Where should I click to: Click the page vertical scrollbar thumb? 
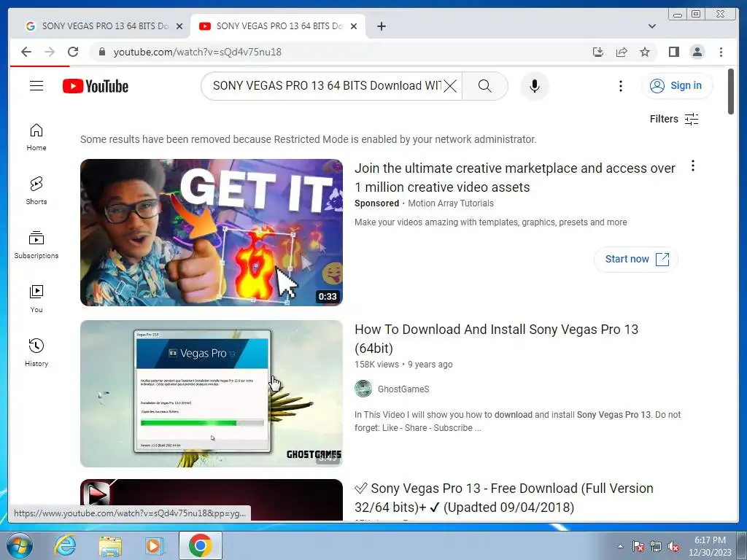[731, 91]
